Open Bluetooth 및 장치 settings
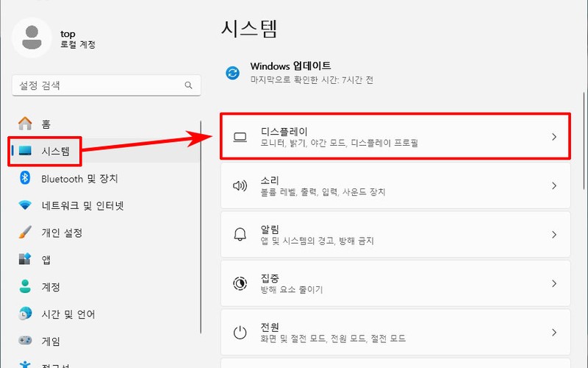Image resolution: width=588 pixels, height=368 pixels. click(79, 178)
